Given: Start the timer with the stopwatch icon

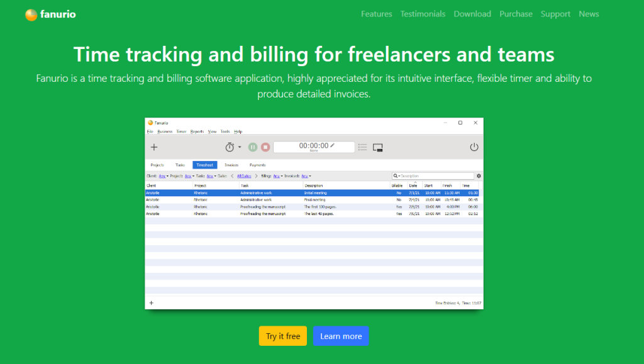Looking at the screenshot, I should (230, 147).
